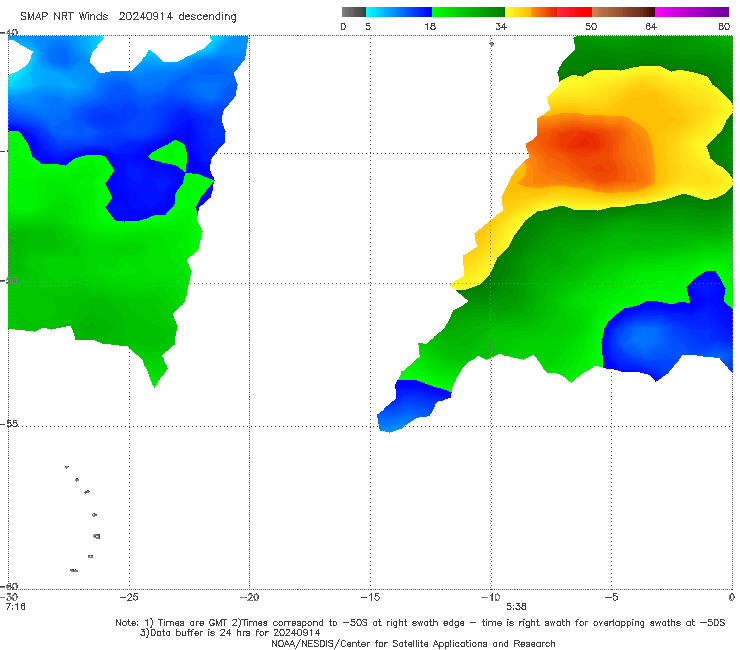740x650 pixels.
Task: Click the note line starting 'Note: 1) Times are GMT'
Action: (420, 623)
